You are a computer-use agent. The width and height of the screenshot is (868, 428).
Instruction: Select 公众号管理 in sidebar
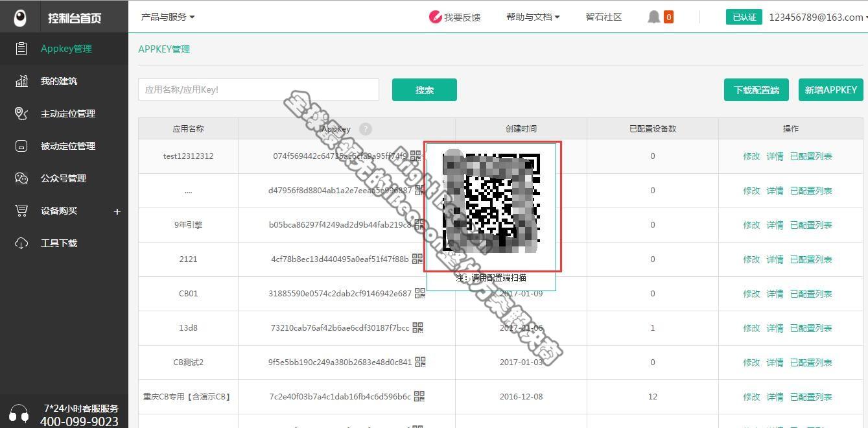pos(64,178)
